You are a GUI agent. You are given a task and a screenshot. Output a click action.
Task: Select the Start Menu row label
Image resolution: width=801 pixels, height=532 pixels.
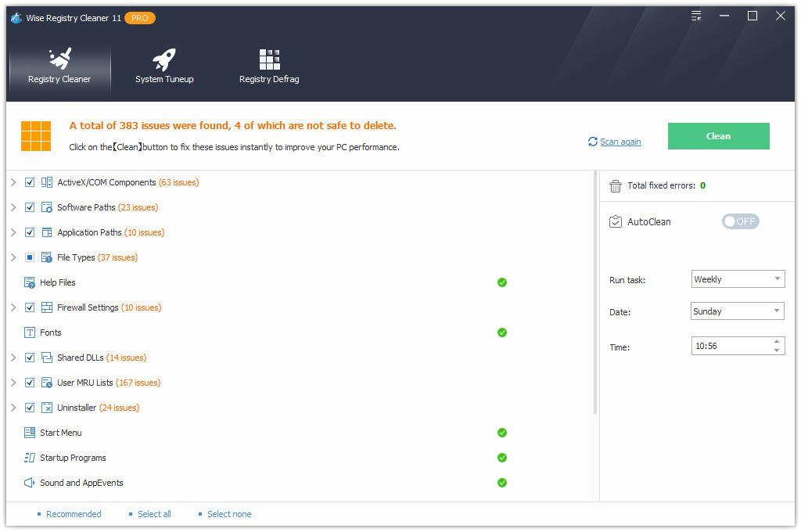pos(61,433)
